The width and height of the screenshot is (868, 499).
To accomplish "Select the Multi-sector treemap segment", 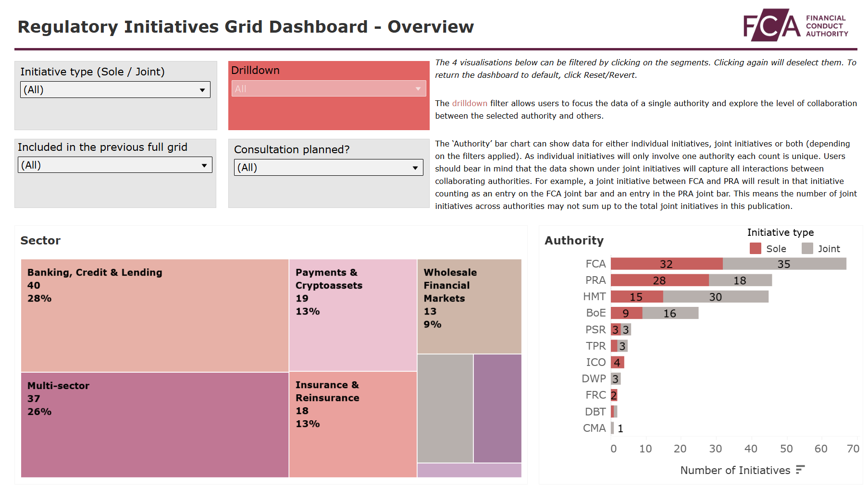I will click(x=154, y=425).
